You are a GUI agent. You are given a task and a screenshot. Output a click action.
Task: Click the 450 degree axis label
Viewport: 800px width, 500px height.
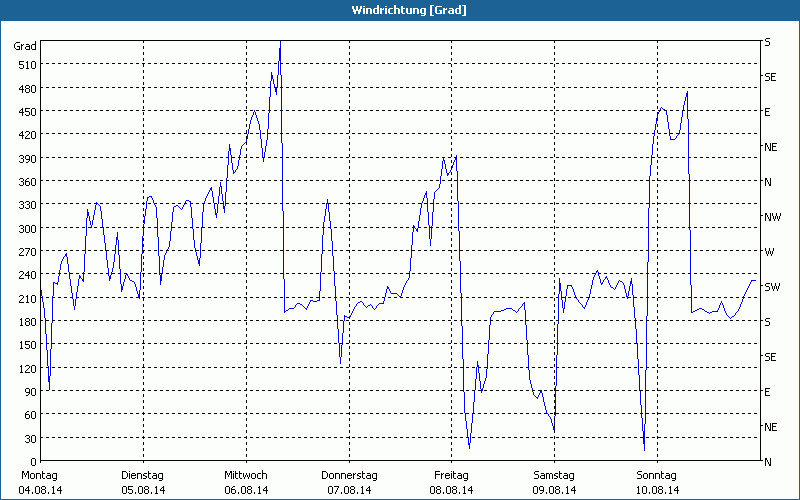[28, 112]
